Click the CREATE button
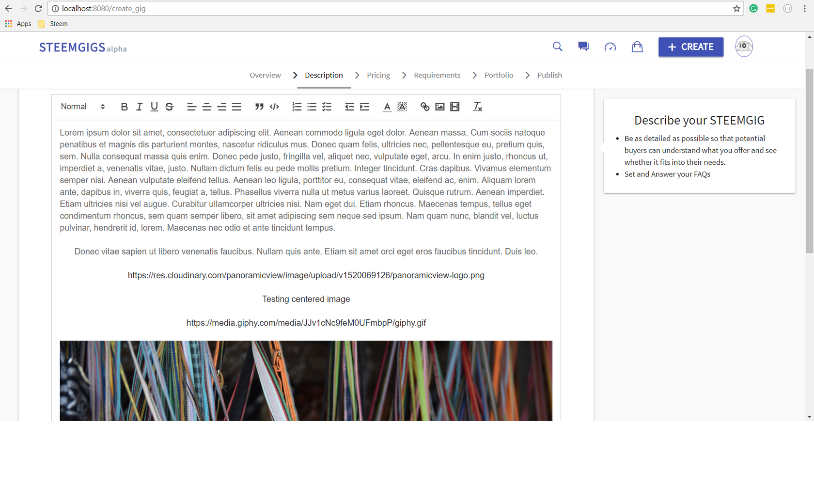 coord(691,47)
